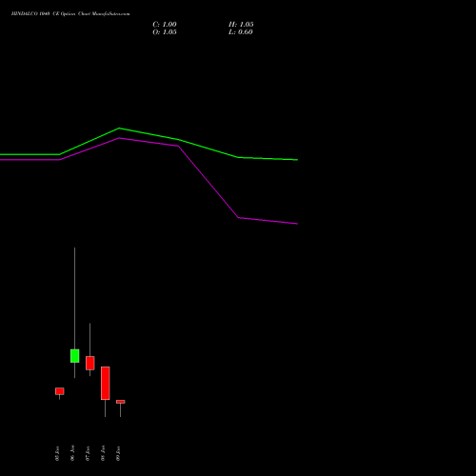Click the 'C: 1.00' close value
Image resolution: width=476 pixels, height=476 pixels.
coord(165,25)
